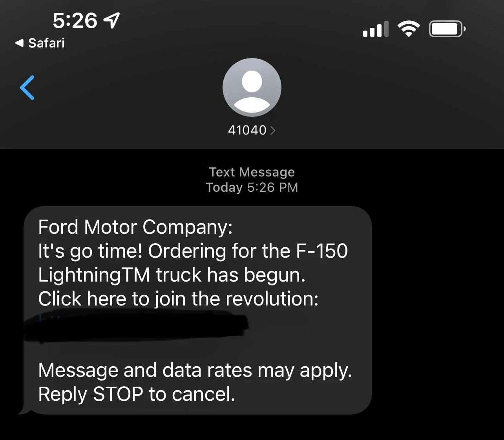Tap the 5:26 status bar clock
Screen dimensions: 504x440
[75, 20]
